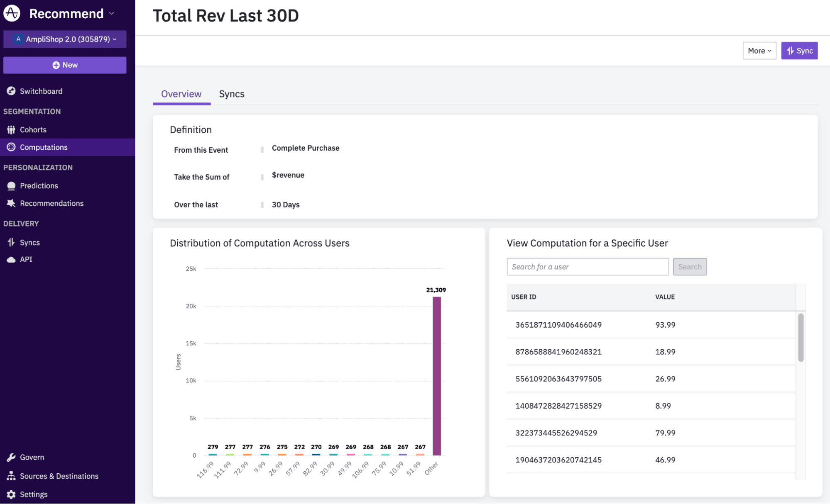Click the Recommendations star icon
Viewport: 830px width, 504px height.
point(11,203)
